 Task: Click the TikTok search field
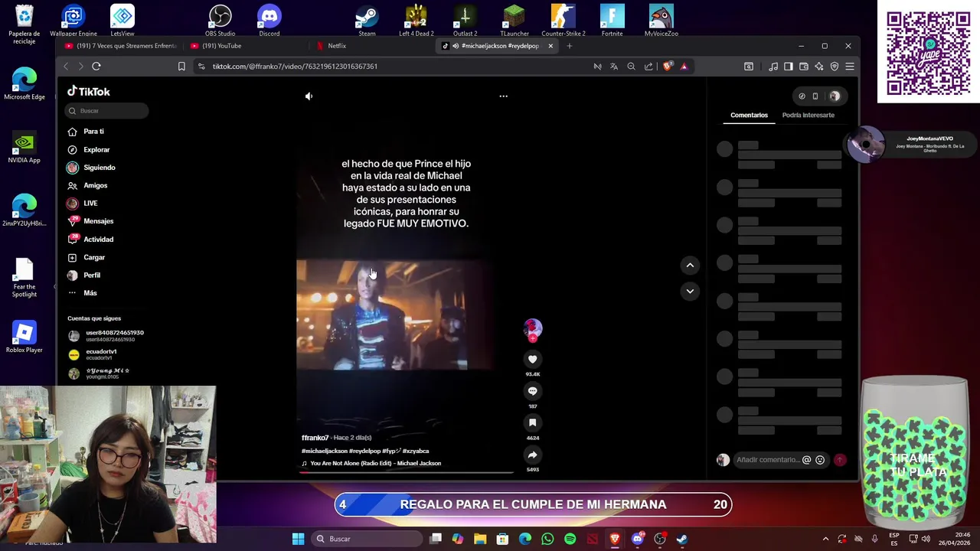(106, 111)
